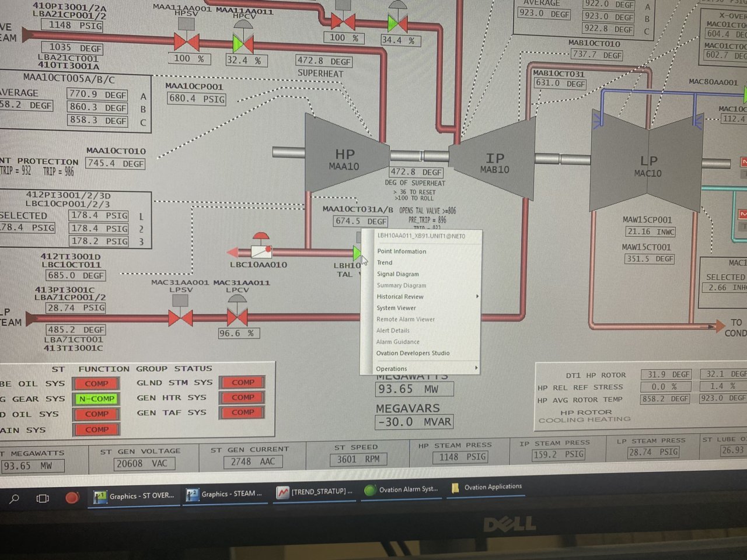This screenshot has height=560, width=747.
Task: Launch Ovation Developers Studio from menu
Action: point(413,353)
